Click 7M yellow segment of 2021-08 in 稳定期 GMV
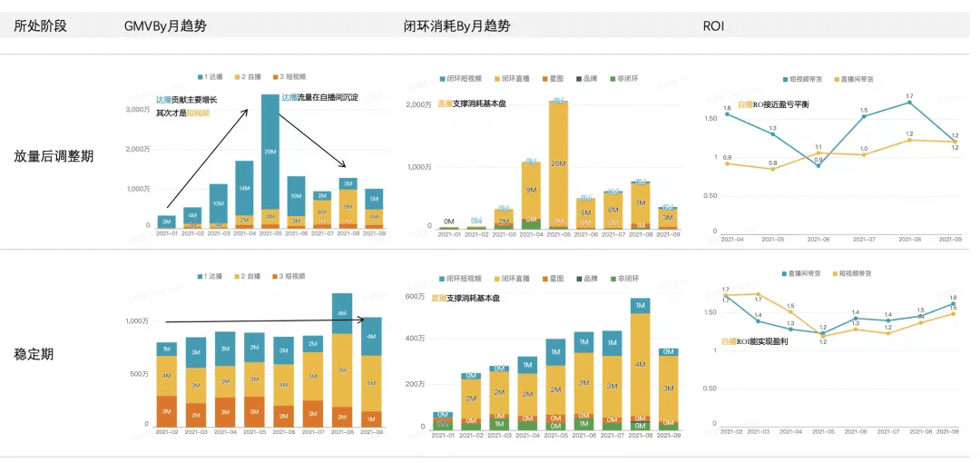The image size is (980, 463). 342,370
